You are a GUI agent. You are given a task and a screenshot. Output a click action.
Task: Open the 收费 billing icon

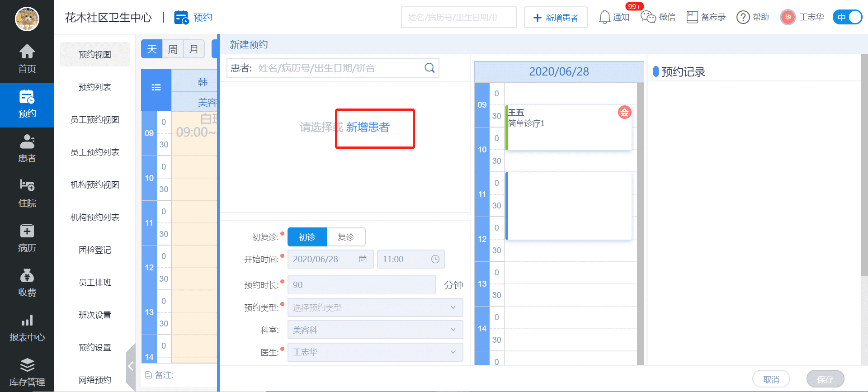pos(27,283)
